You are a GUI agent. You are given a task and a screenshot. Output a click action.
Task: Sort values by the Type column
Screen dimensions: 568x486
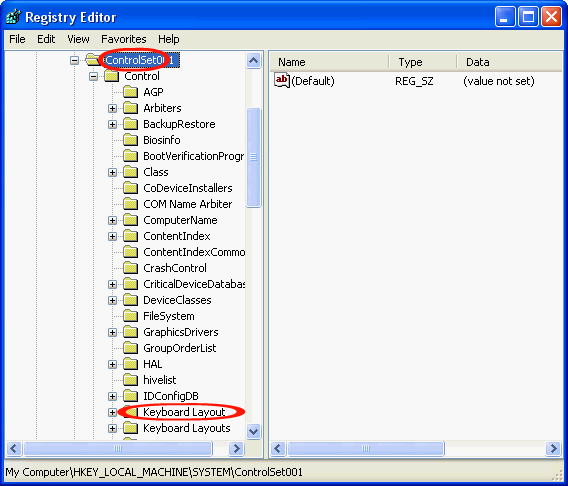click(x=422, y=62)
